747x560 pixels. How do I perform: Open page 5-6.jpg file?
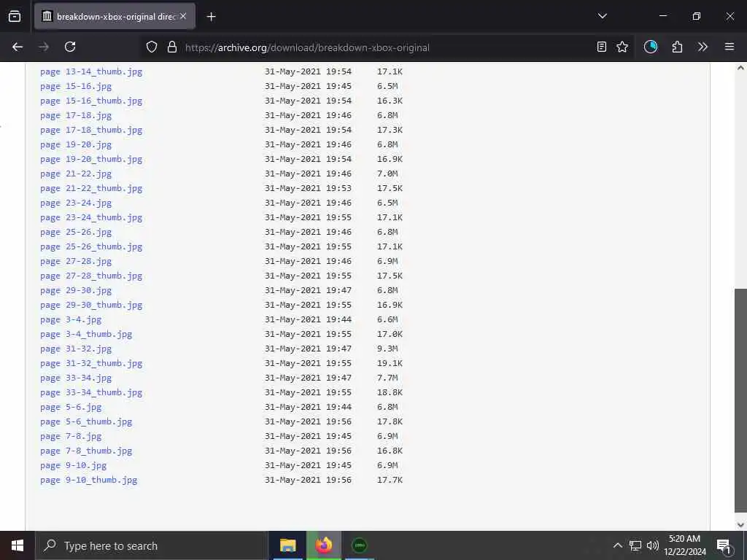coord(71,407)
